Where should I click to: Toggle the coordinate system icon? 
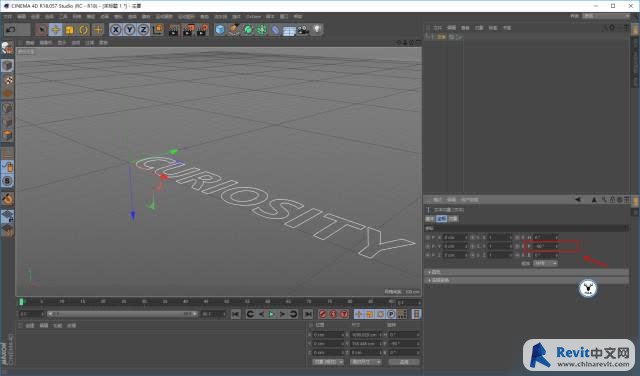click(157, 29)
